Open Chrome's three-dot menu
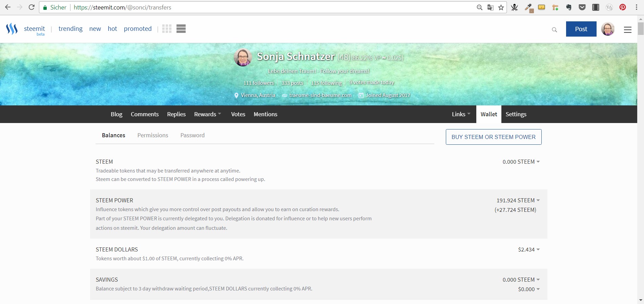This screenshot has width=644, height=304. click(x=637, y=7)
